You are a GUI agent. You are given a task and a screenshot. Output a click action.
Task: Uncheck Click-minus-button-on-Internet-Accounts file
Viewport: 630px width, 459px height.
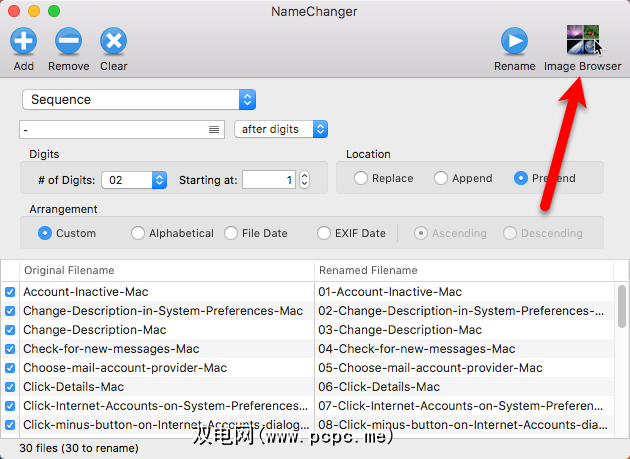point(10,425)
